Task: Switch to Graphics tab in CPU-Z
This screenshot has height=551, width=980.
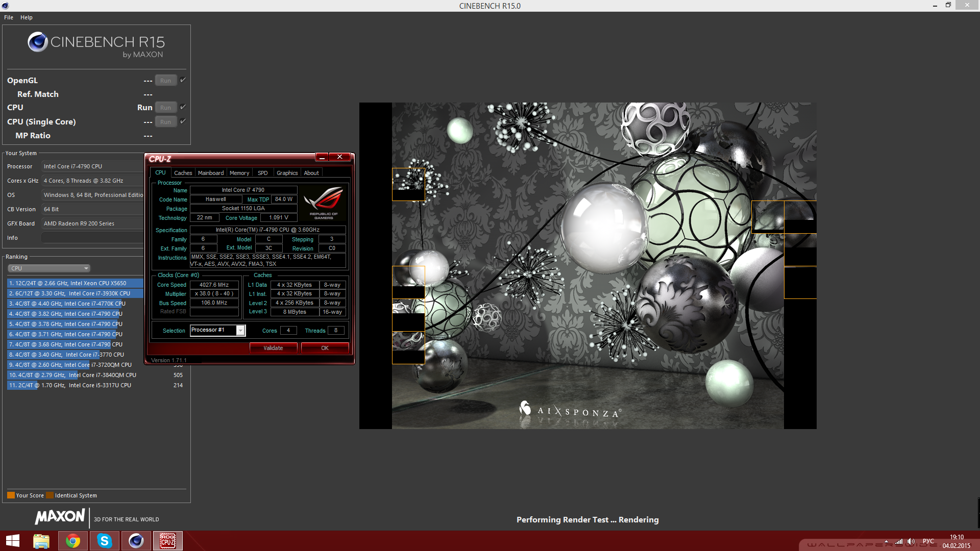Action: 287,173
